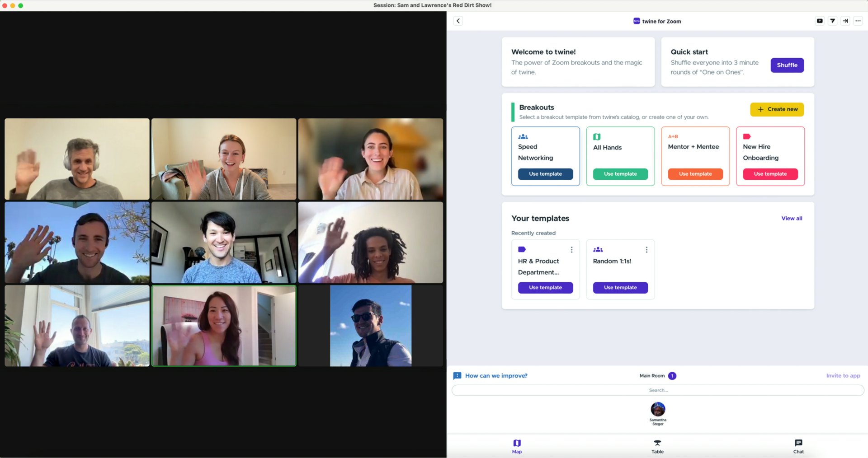The height and width of the screenshot is (458, 868).
Task: Click Invite to app link
Action: 843,375
